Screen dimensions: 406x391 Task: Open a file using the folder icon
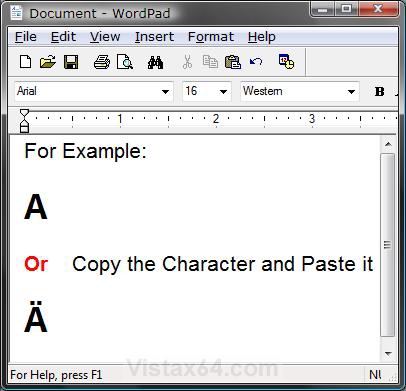point(48,62)
